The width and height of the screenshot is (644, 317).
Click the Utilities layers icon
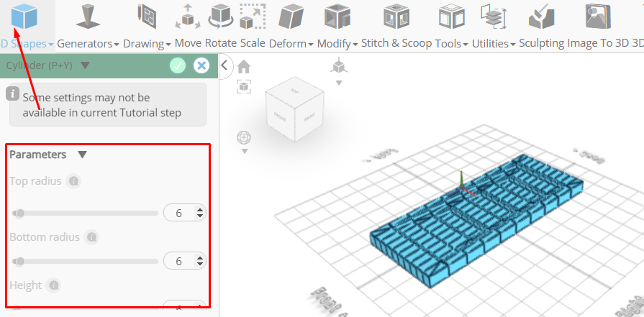click(x=494, y=17)
